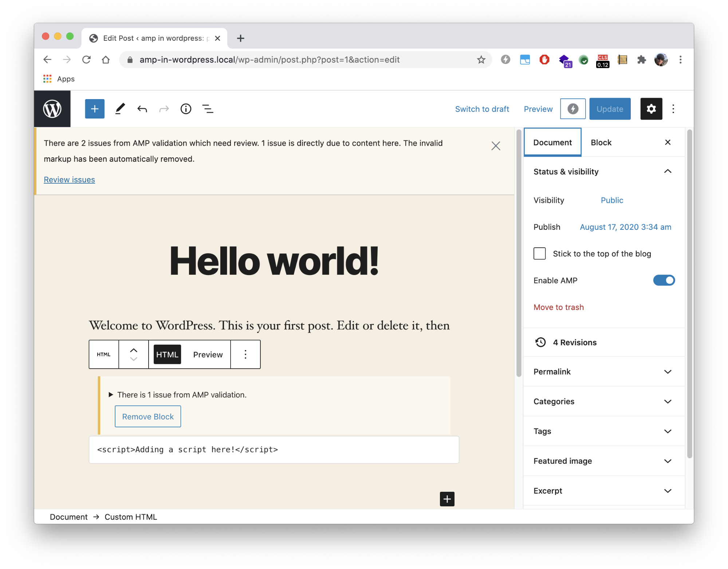Open the block list view outline
The height and width of the screenshot is (569, 728).
click(207, 109)
